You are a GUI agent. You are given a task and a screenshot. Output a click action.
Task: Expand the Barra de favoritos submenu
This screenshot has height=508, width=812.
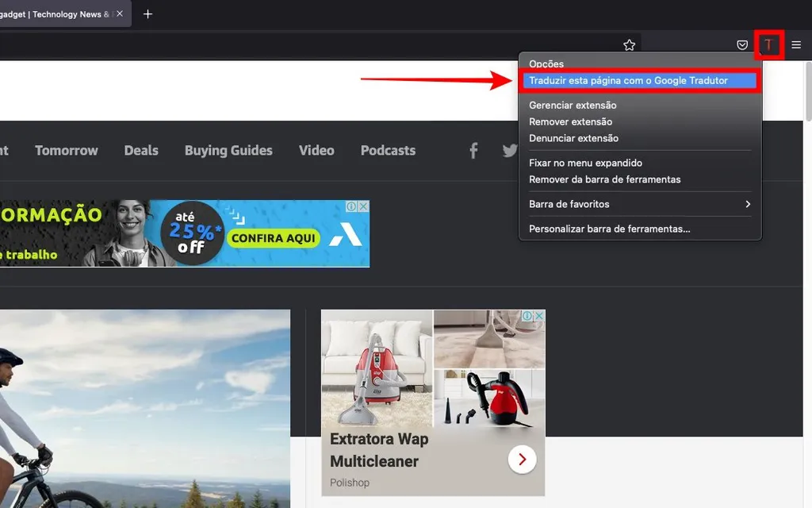640,204
